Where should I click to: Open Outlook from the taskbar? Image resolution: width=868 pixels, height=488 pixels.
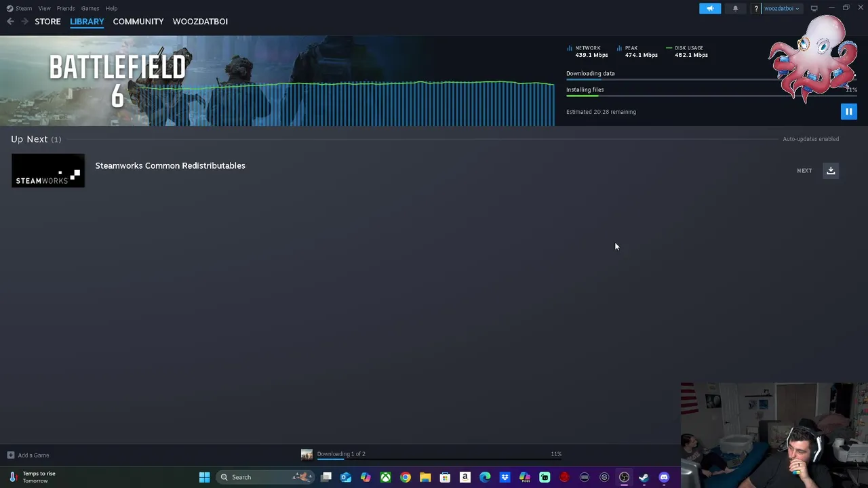(346, 477)
